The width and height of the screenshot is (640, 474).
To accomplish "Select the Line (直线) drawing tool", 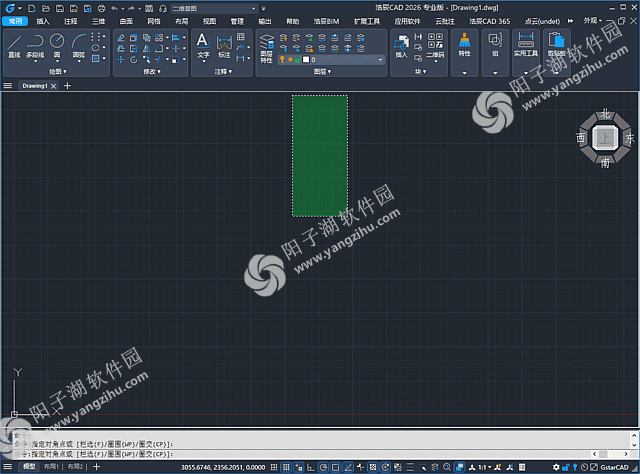I will pyautogui.click(x=14, y=46).
